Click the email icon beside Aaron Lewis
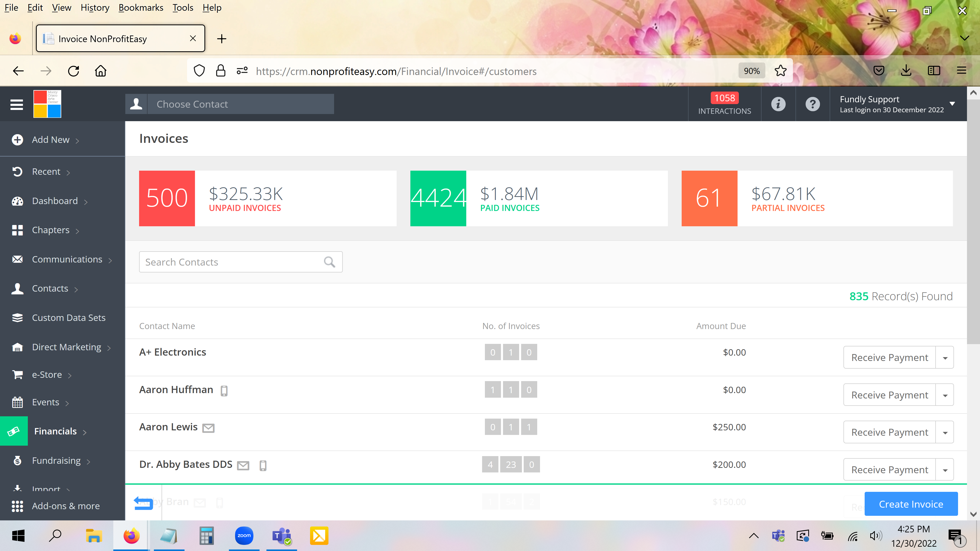Viewport: 980px width, 551px height. point(209,428)
